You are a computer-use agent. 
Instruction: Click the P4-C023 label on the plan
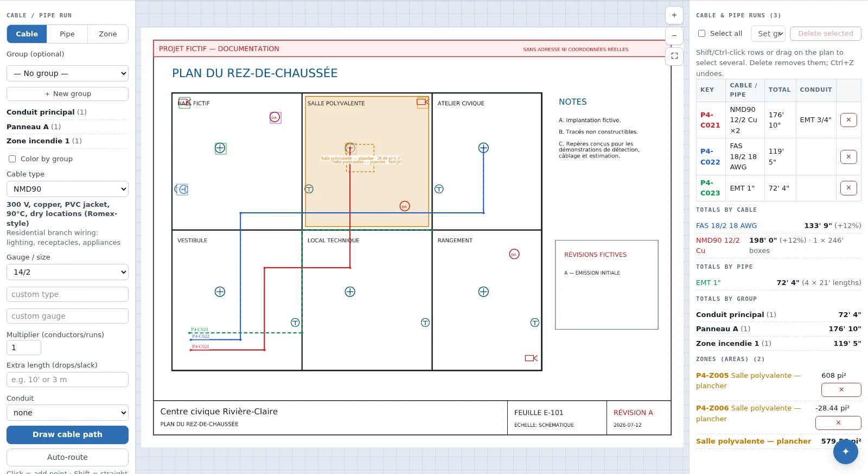coord(200,330)
